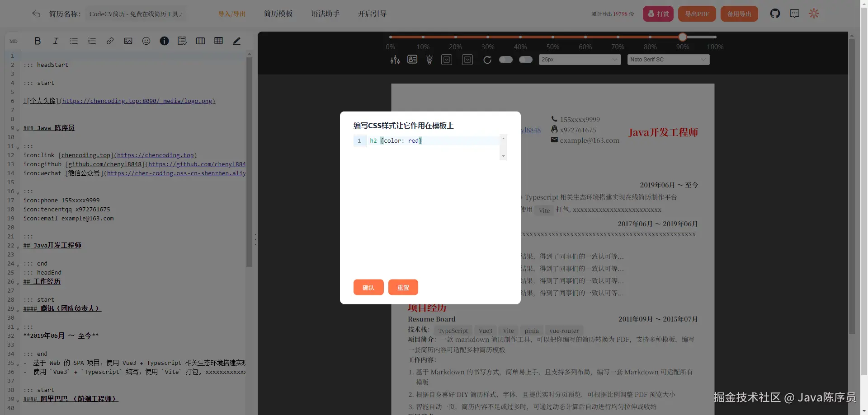Insert a multi-column layout with the columns icon
Image resolution: width=868 pixels, height=415 pixels.
(200, 41)
